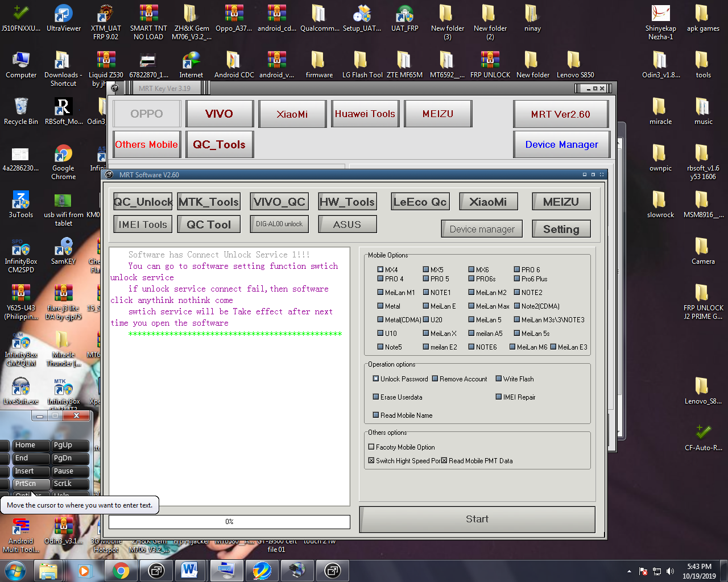728x582 pixels.
Task: Open the miracle folder on desktop
Action: pos(660,111)
